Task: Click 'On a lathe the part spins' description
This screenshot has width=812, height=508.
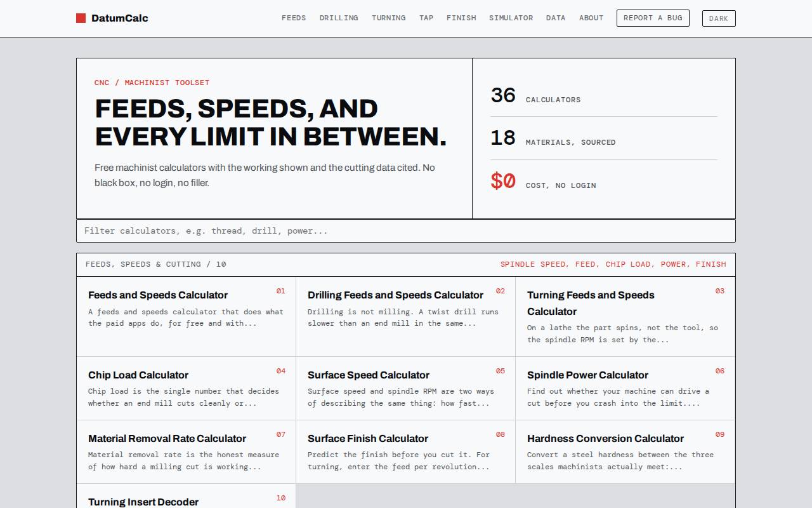Action: coord(623,334)
